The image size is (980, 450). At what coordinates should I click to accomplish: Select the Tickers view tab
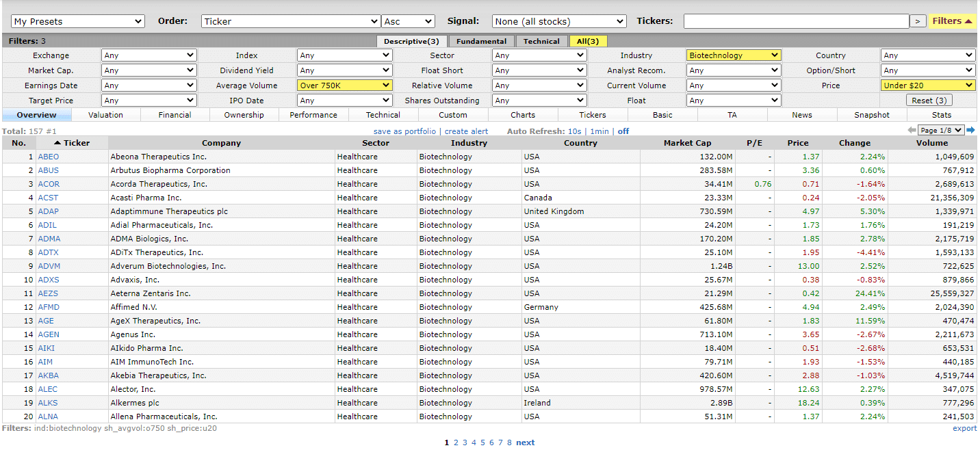click(593, 115)
